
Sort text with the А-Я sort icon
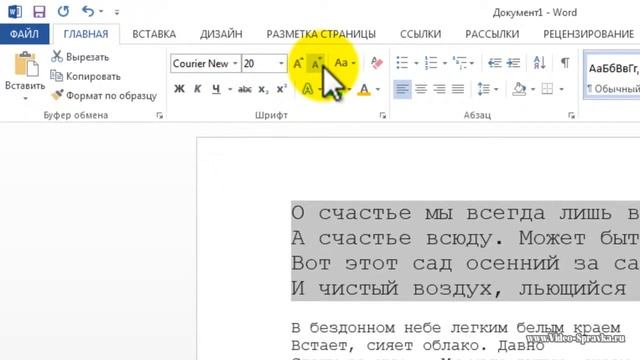(540, 63)
